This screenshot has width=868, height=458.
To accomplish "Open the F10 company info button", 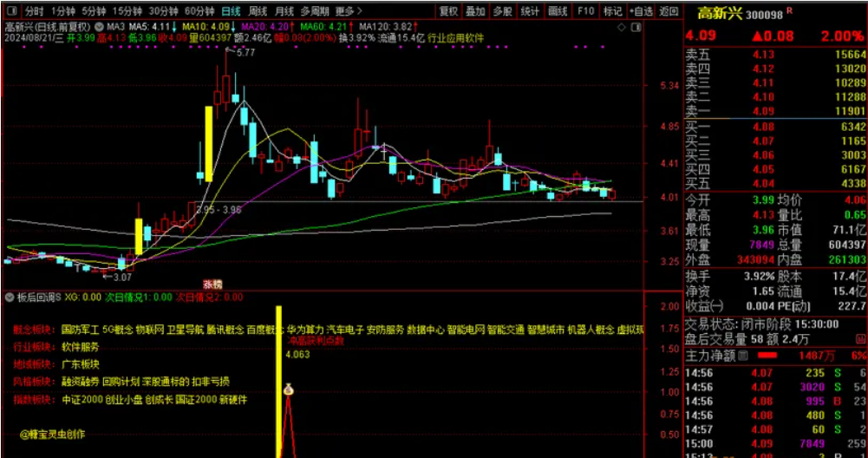I will pos(586,12).
